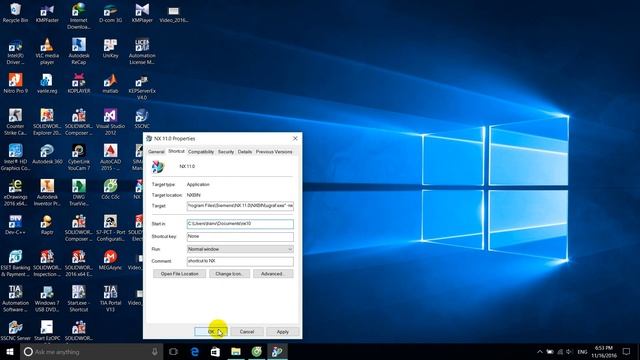Switch to the Shortcut tab
The image size is (640, 360).
176,151
